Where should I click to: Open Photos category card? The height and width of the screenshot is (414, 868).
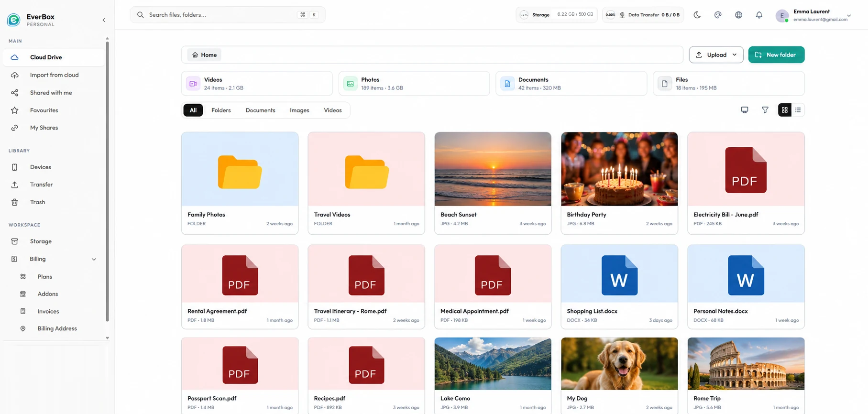click(414, 84)
